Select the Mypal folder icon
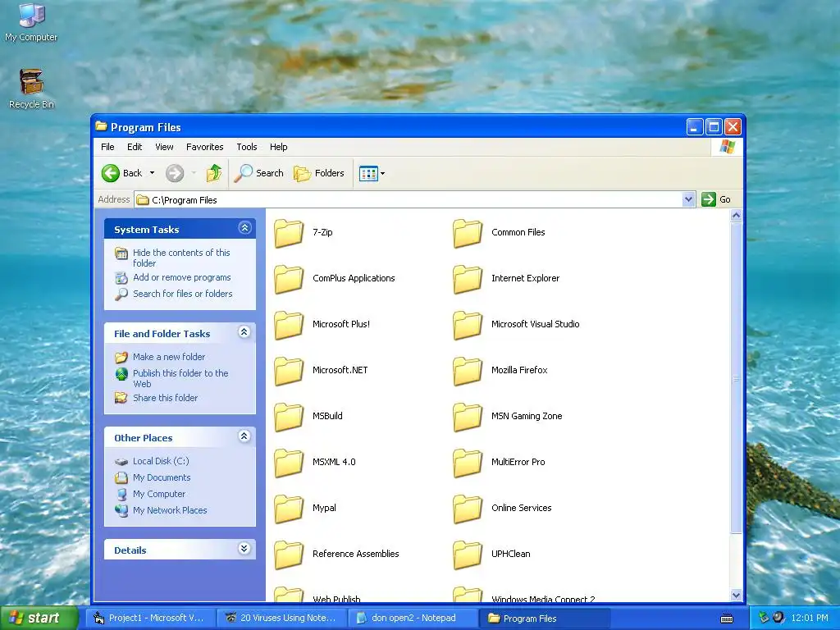Screen dimensions: 840x630 (289, 509)
